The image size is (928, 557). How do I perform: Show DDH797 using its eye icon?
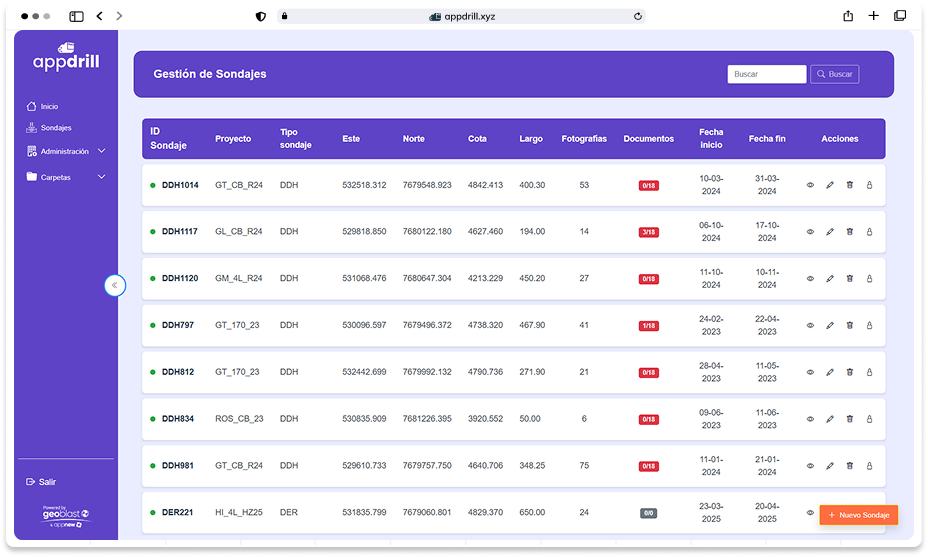(810, 325)
